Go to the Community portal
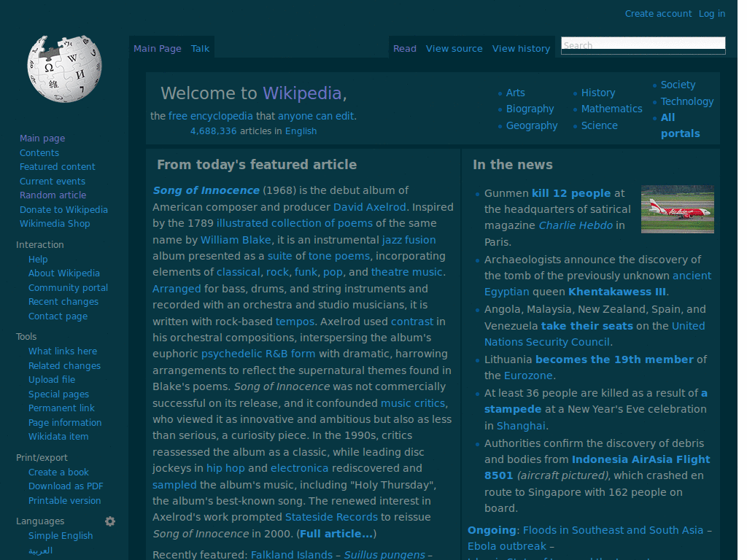The width and height of the screenshot is (747, 560). tap(68, 287)
